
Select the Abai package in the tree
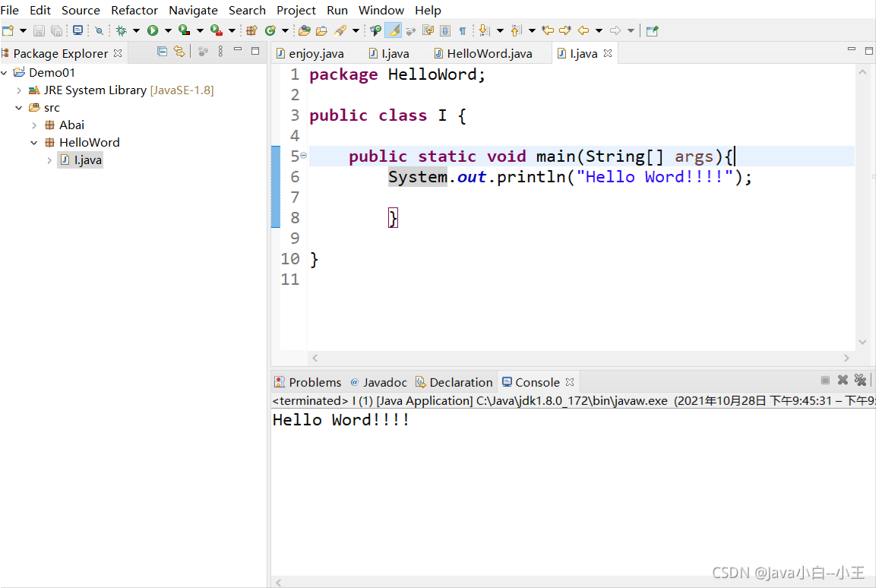(71, 125)
